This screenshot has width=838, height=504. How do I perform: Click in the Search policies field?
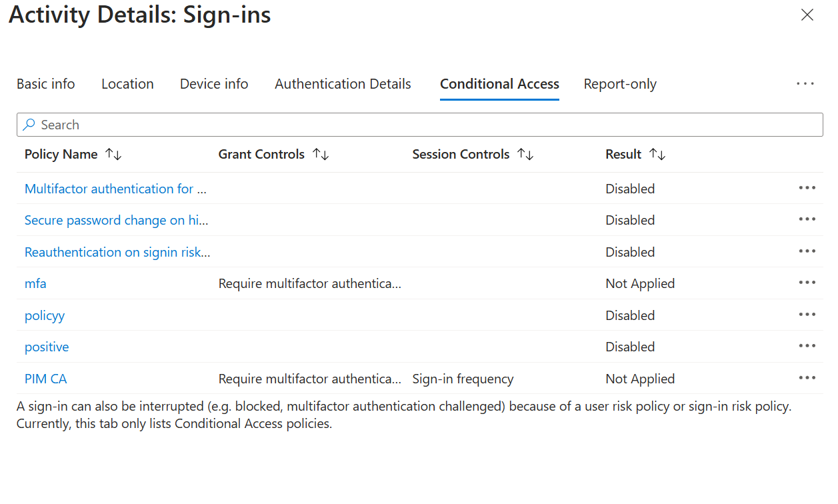tap(420, 125)
